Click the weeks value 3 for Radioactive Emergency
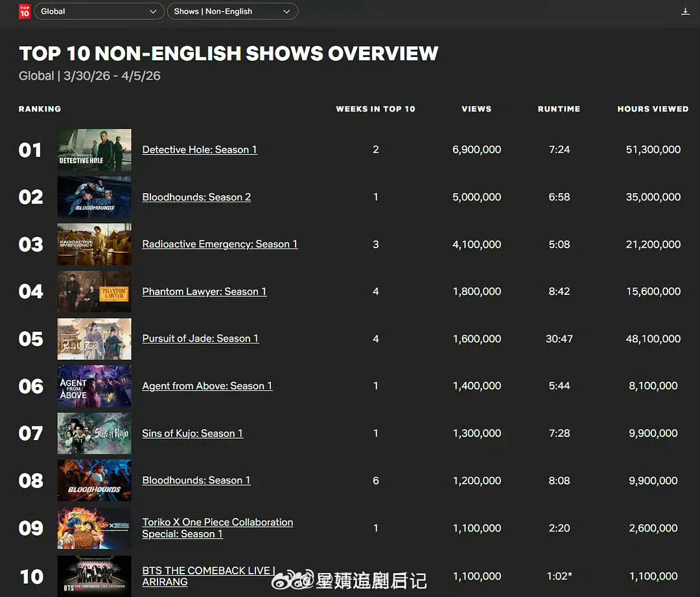The width and height of the screenshot is (700, 597). tap(376, 244)
